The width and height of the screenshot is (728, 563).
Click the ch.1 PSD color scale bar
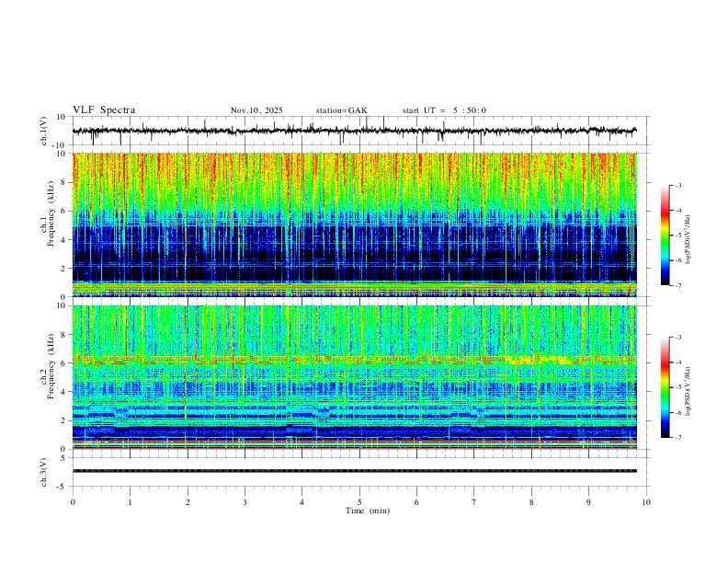[665, 236]
